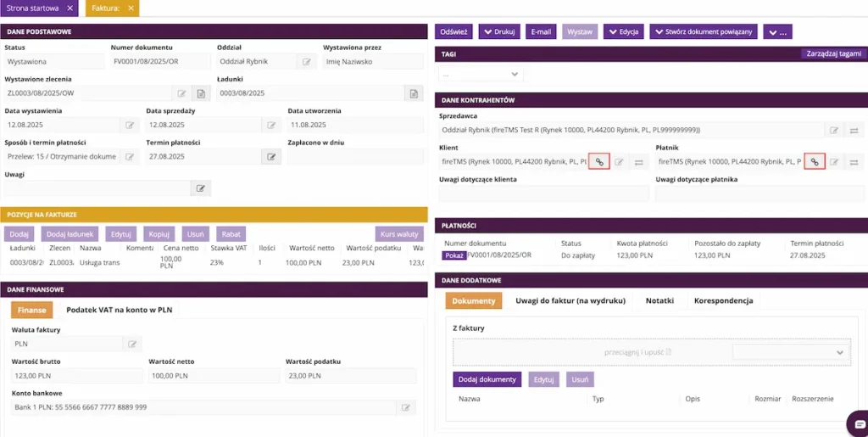This screenshot has height=437, width=868.
Task: Click the Dodaj dokumenty button
Action: (487, 379)
